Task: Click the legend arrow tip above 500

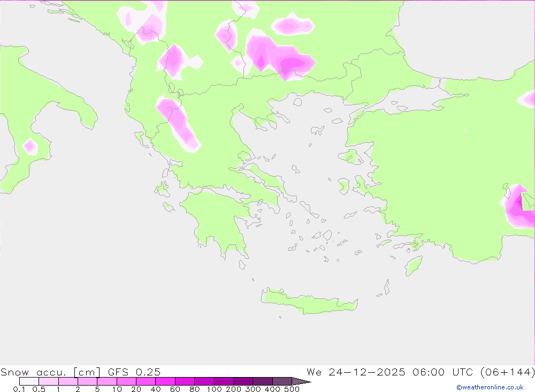Action: 302,381
